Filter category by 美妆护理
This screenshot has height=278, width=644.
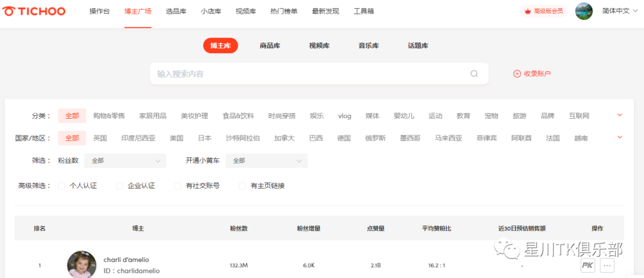pos(194,116)
